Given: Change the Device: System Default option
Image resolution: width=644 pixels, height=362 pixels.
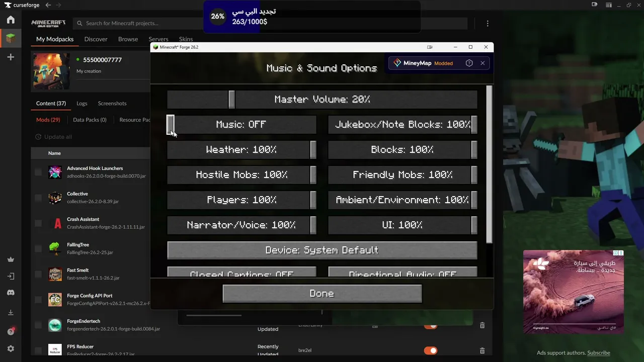Looking at the screenshot, I should coord(322,250).
